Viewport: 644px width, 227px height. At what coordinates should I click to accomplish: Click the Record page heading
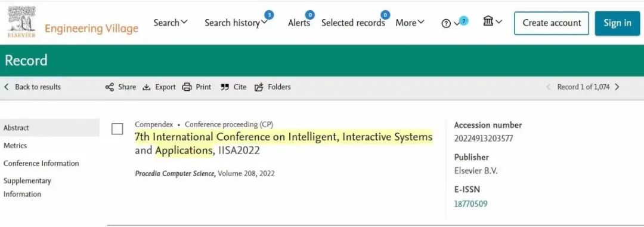[x=26, y=60]
